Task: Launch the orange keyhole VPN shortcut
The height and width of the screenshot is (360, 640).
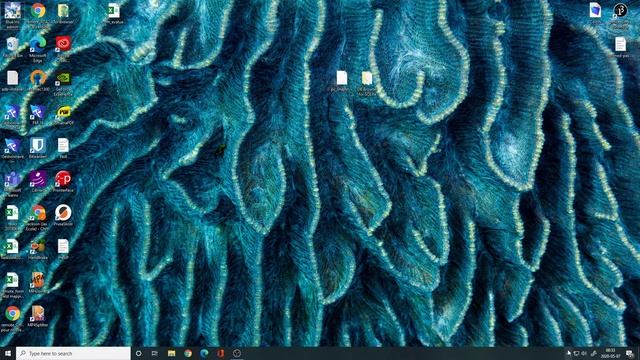Action: coord(38,77)
